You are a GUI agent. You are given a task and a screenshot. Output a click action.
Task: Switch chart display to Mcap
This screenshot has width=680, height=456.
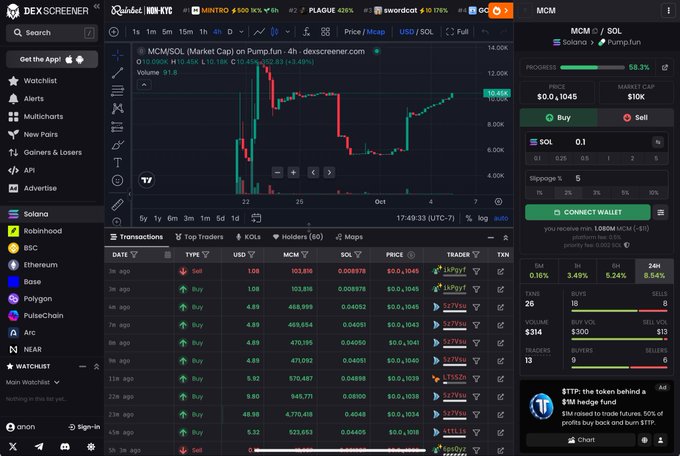point(376,32)
